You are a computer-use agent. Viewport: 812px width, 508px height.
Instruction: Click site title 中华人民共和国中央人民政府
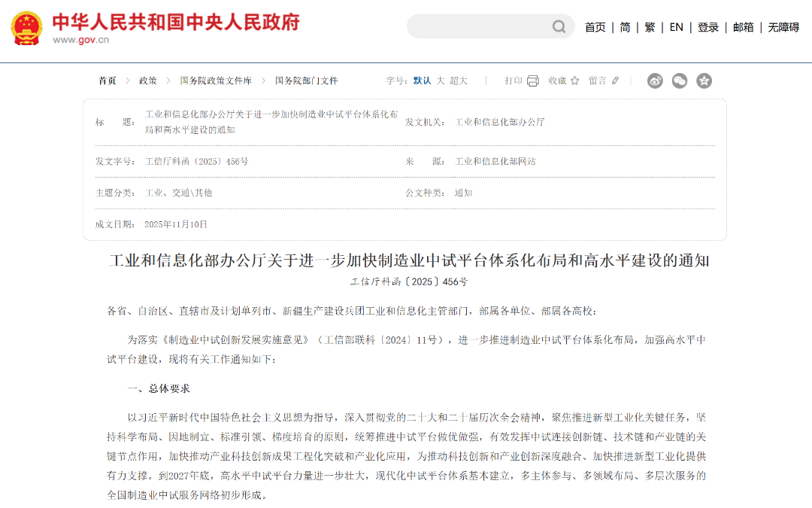pos(176,23)
